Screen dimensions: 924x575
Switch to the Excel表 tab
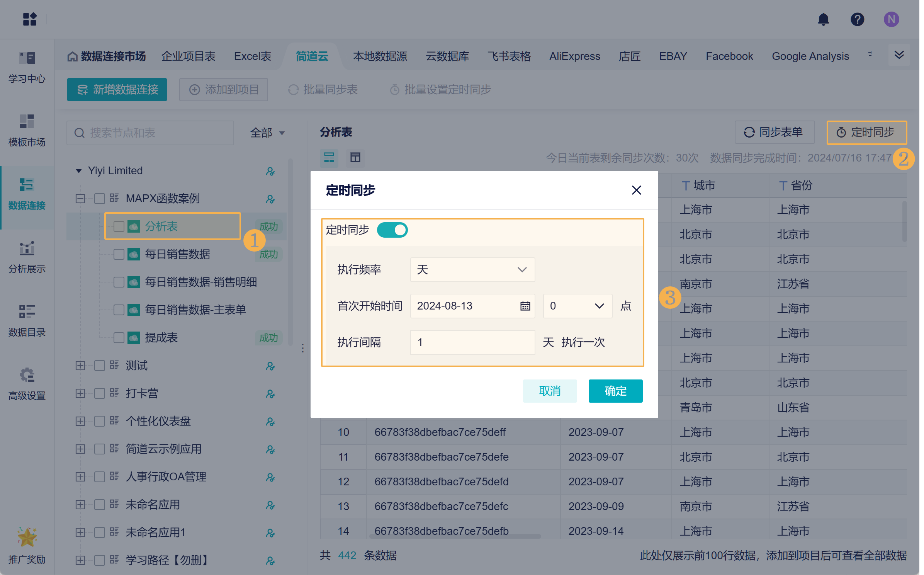point(253,56)
